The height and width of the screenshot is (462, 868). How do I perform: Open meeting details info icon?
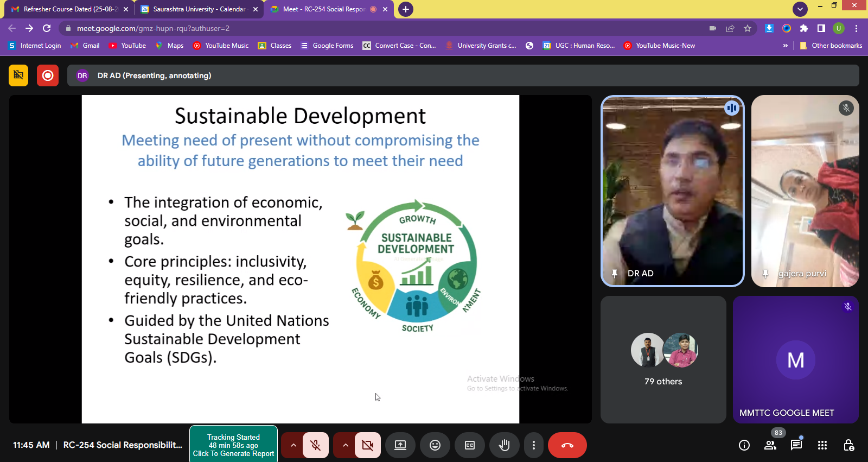click(744, 445)
